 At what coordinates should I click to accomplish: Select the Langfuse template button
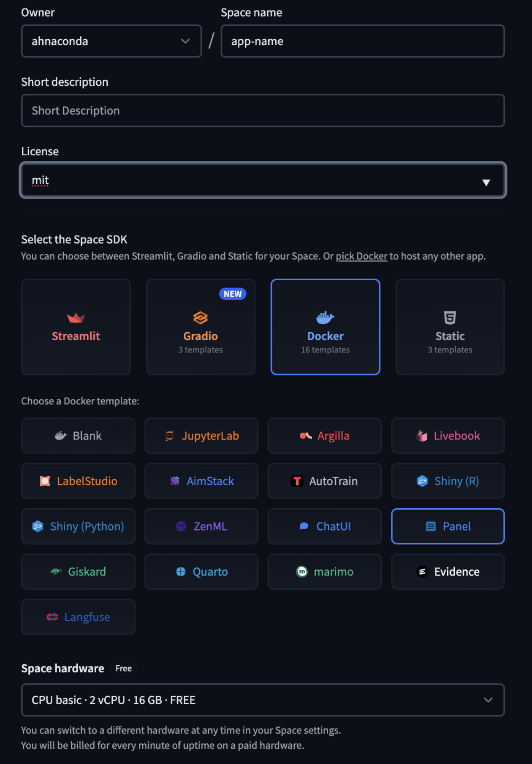[78, 617]
